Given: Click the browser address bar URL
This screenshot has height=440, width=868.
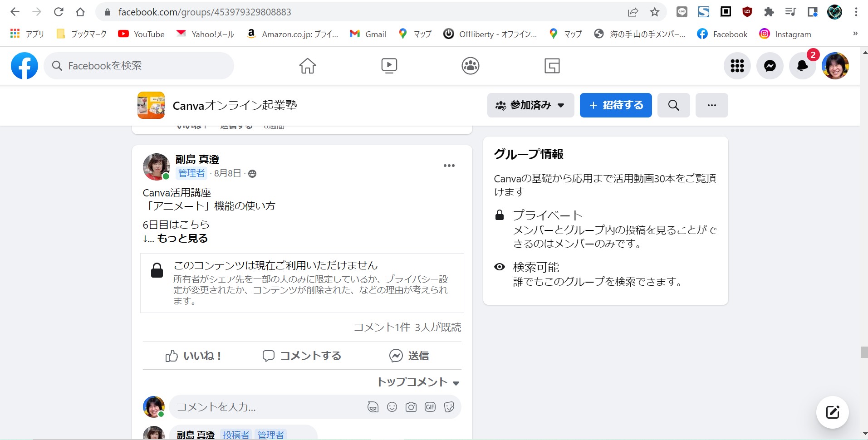Looking at the screenshot, I should [205, 12].
